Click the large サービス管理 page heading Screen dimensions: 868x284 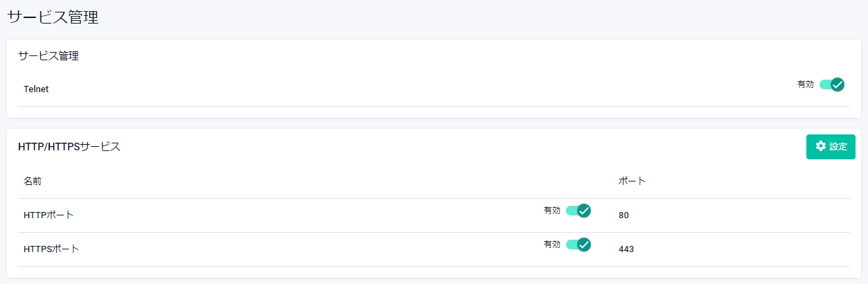(53, 17)
